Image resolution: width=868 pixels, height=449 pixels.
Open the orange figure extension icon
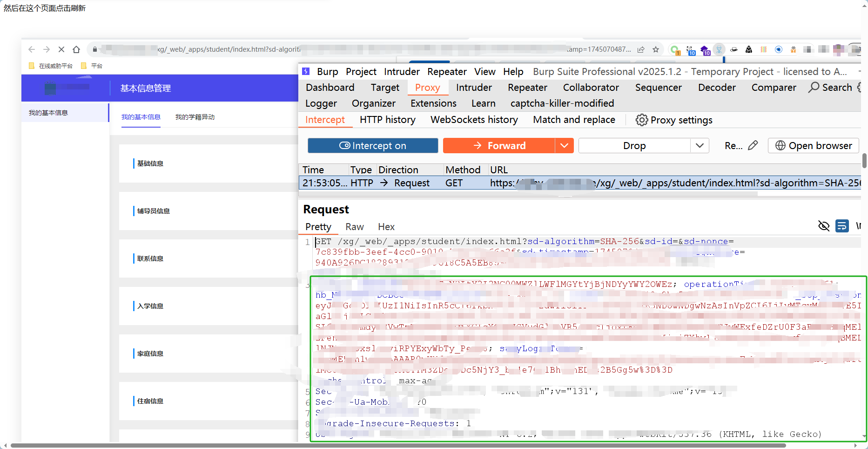[x=794, y=49]
